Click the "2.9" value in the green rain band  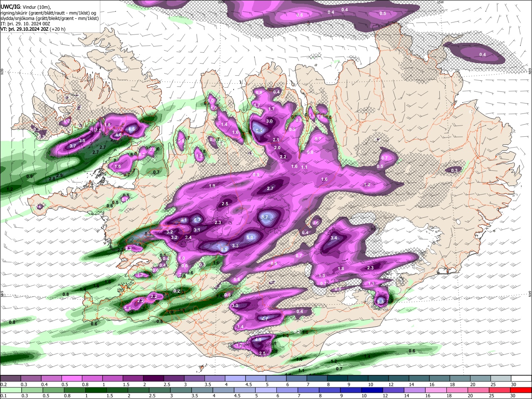59,176
